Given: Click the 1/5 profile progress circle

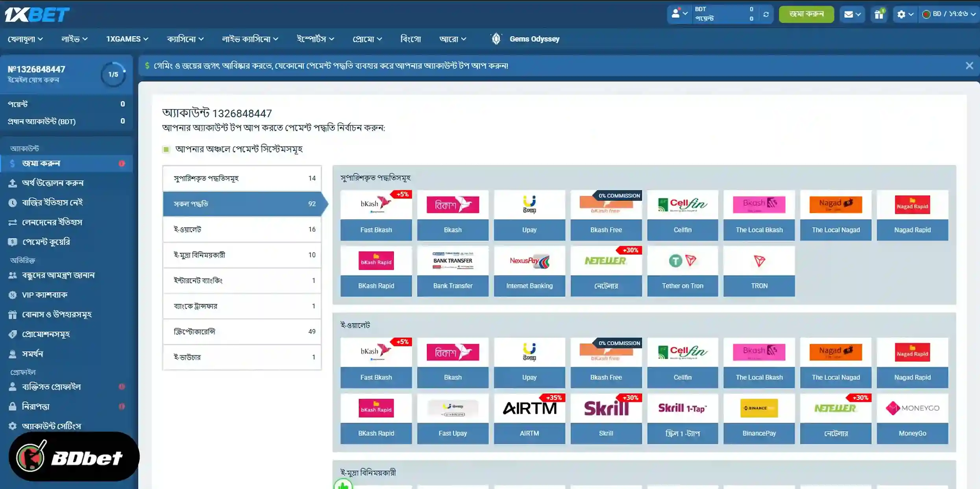Looking at the screenshot, I should 113,74.
